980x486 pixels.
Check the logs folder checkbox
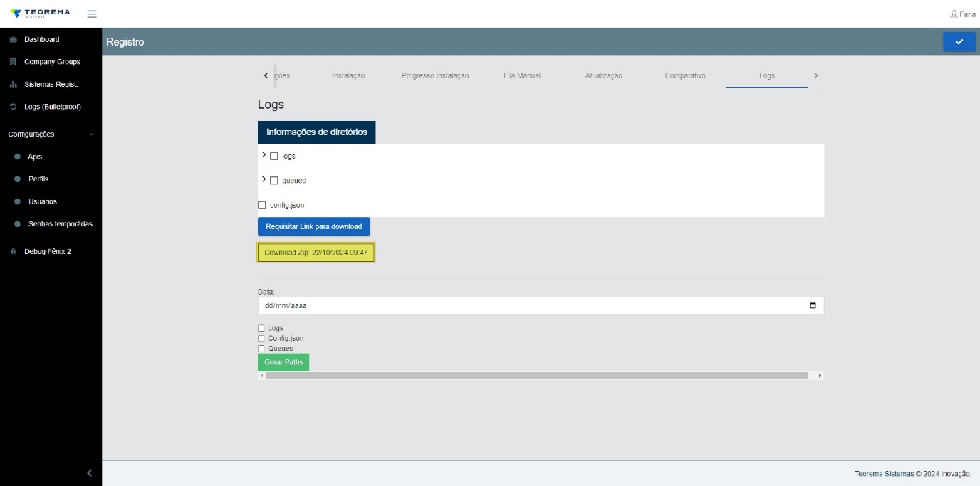(x=274, y=156)
